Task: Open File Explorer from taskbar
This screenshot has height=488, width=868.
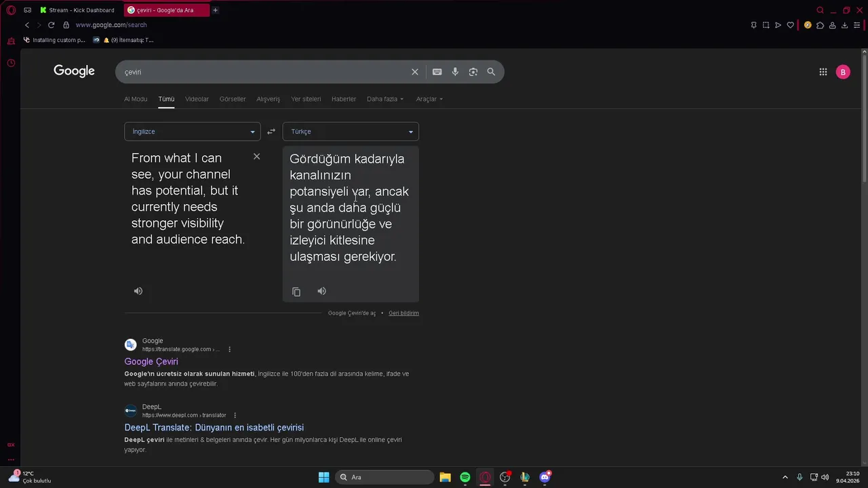Action: coord(445,477)
